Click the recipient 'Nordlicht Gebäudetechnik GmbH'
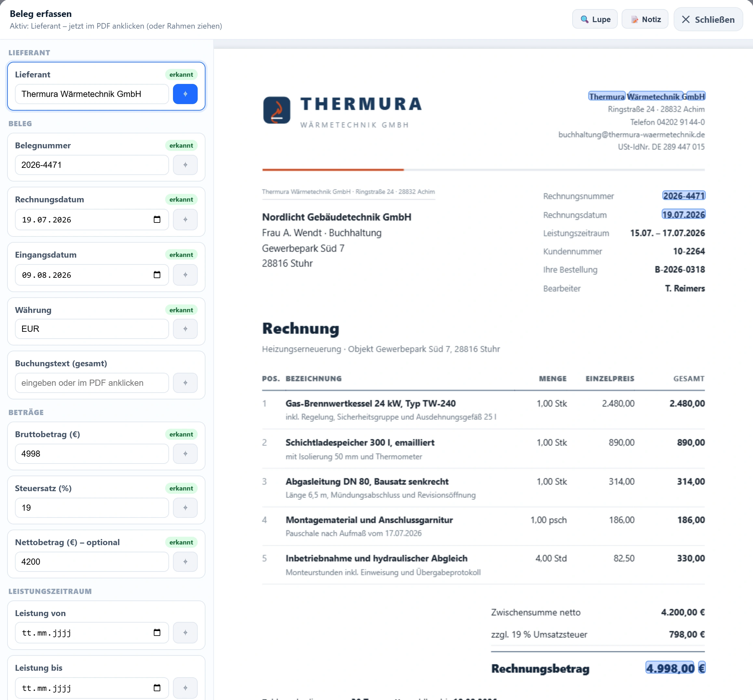 click(x=337, y=217)
